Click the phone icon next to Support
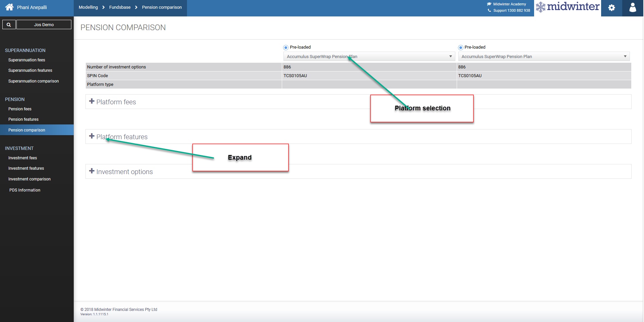This screenshot has width=644, height=322. 489,10
